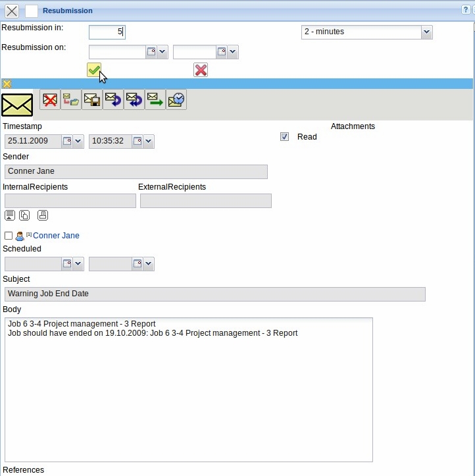Click the InternalRecipients field
Viewport: 475px width, 476px height.
(70, 201)
